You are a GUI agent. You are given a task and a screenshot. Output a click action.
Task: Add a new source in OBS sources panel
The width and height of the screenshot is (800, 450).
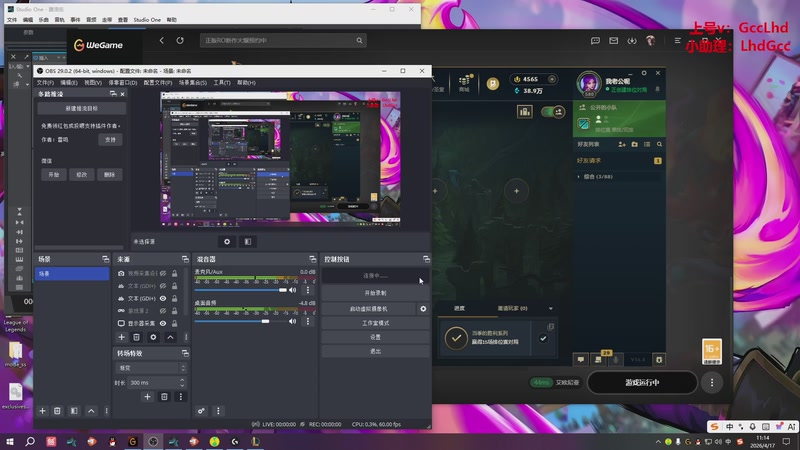121,337
